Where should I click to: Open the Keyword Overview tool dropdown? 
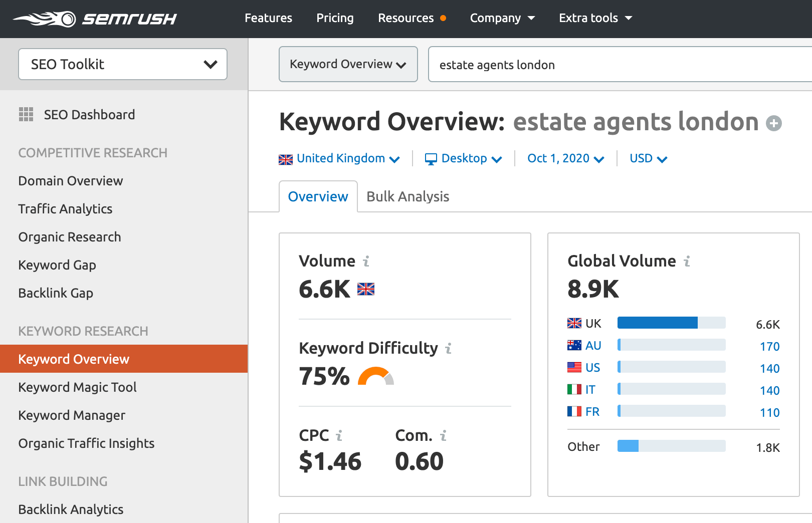(x=348, y=64)
